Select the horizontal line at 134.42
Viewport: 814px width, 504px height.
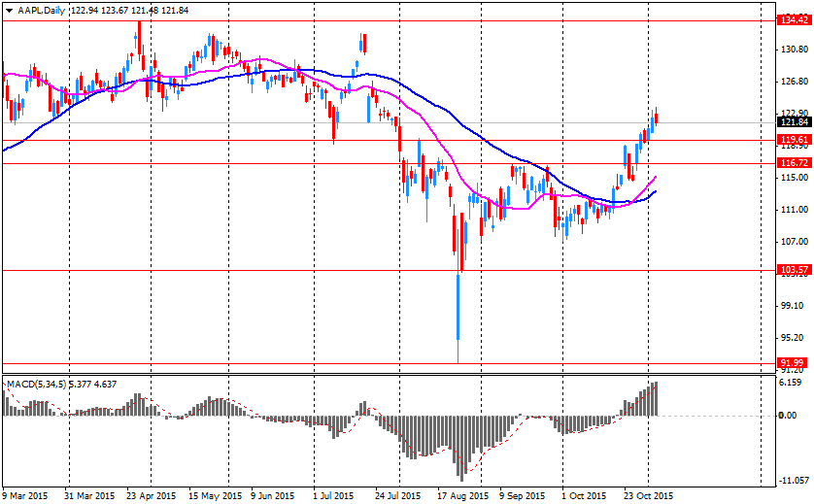[x=388, y=20]
